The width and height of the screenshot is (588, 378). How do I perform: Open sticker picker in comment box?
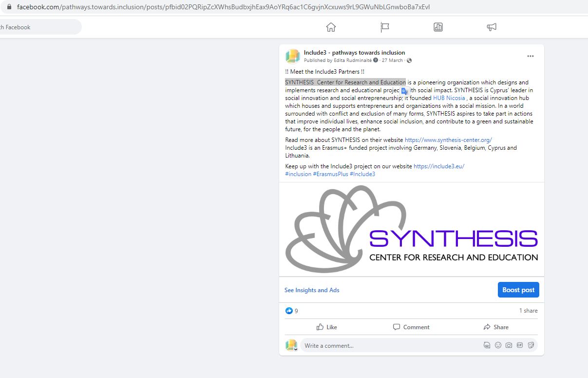point(531,345)
